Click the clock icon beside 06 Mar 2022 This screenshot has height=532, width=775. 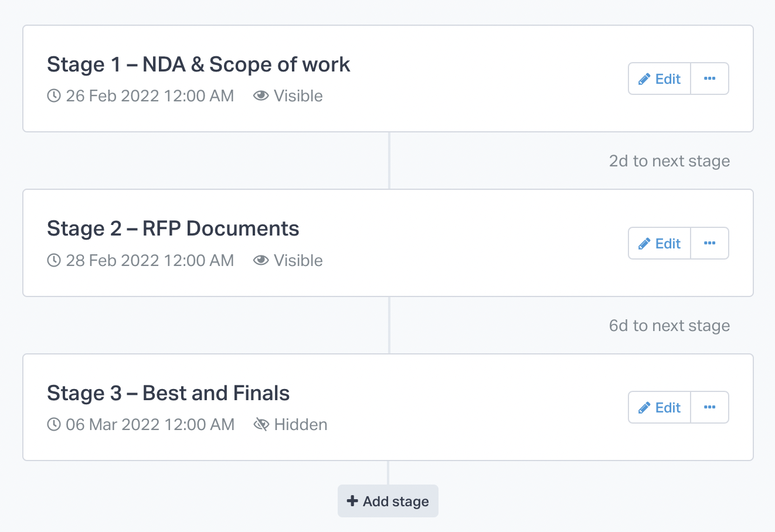[x=54, y=424]
